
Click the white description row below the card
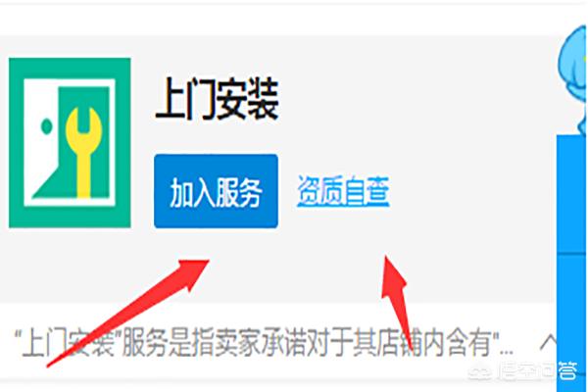tap(277, 343)
